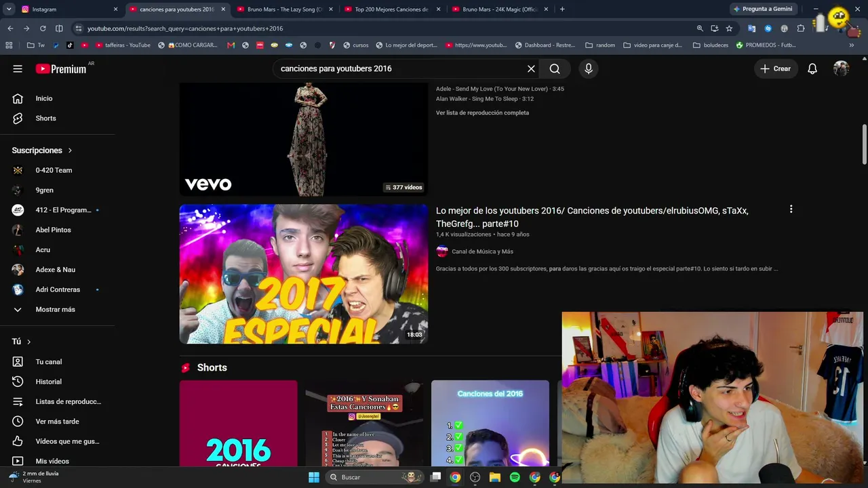Open Adri Contreras channel
This screenshot has height=488, width=868.
tap(58, 289)
